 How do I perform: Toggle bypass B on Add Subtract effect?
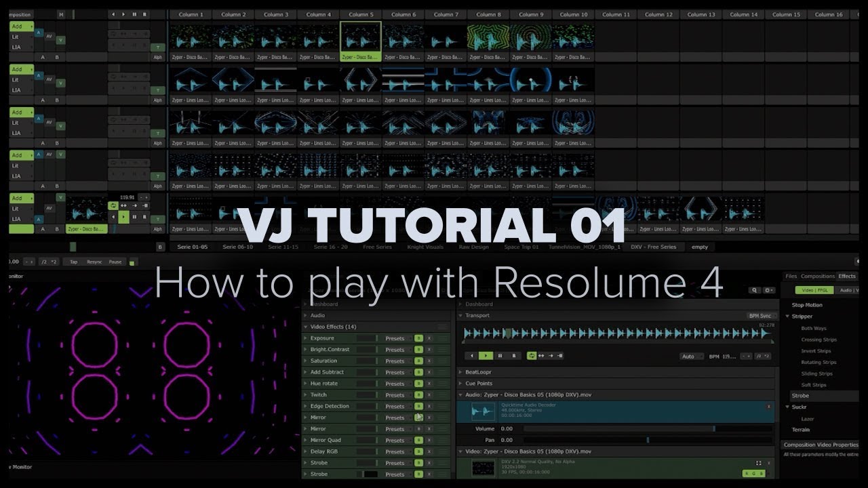pos(418,372)
